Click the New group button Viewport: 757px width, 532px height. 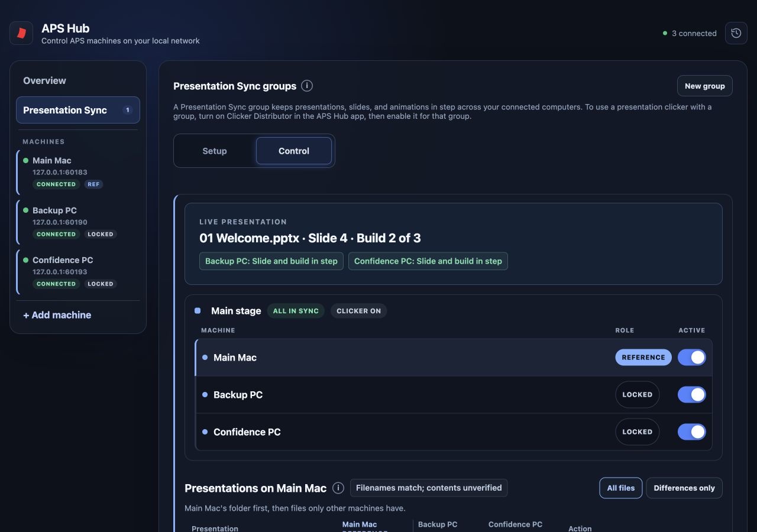point(705,86)
